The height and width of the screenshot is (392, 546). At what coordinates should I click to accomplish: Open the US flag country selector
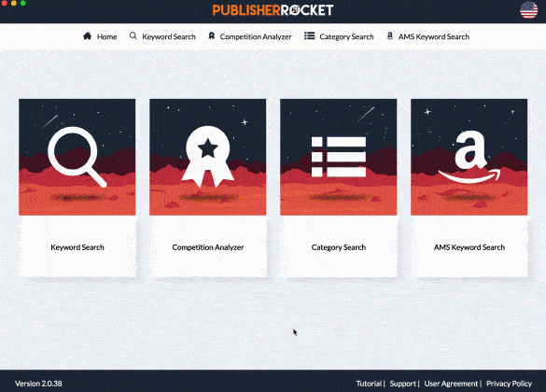pos(528,9)
